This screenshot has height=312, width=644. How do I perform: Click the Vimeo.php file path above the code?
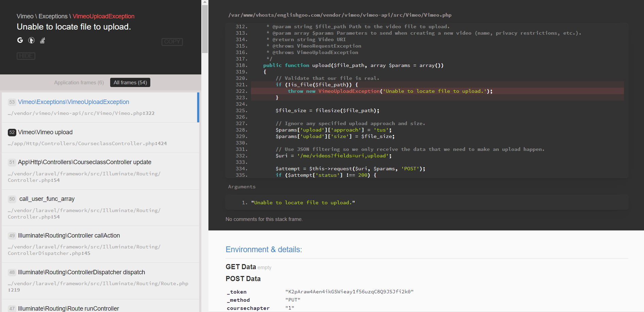[340, 15]
